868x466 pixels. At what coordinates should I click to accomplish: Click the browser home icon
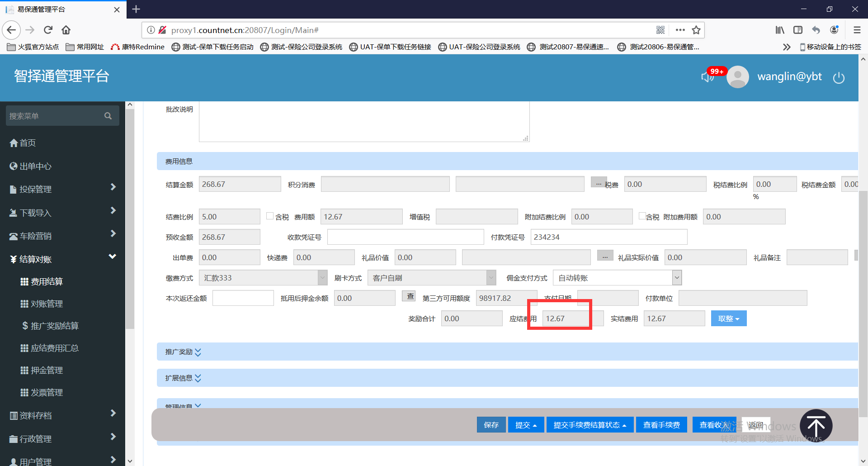(x=66, y=30)
